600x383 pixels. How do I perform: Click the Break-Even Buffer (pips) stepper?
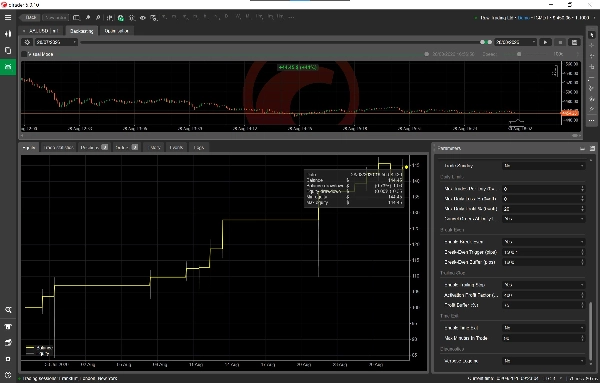(x=582, y=262)
